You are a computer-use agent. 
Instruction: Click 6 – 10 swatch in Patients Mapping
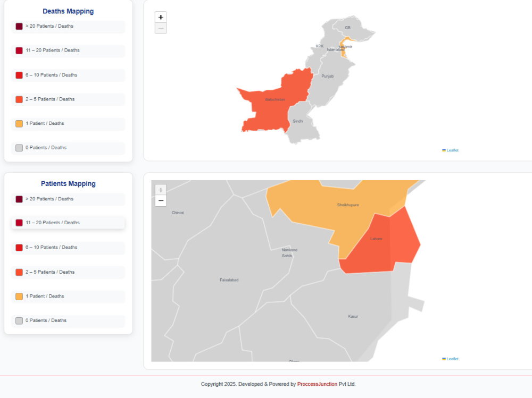pyautogui.click(x=19, y=248)
